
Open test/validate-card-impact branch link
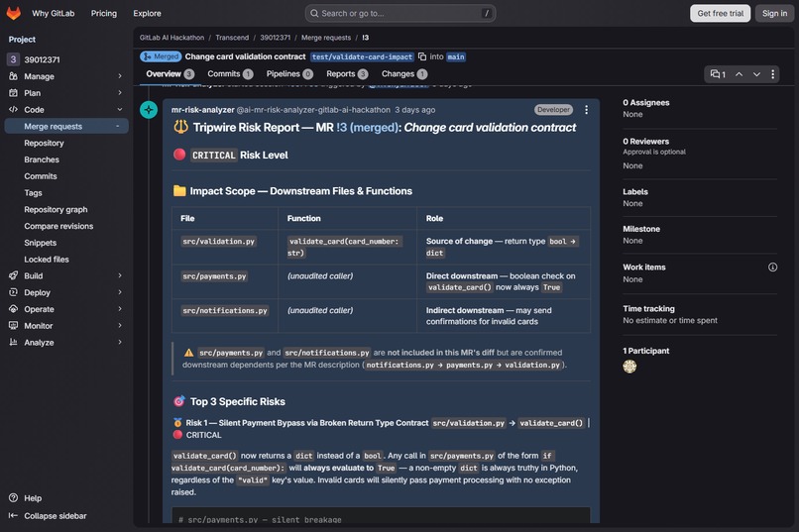[362, 57]
